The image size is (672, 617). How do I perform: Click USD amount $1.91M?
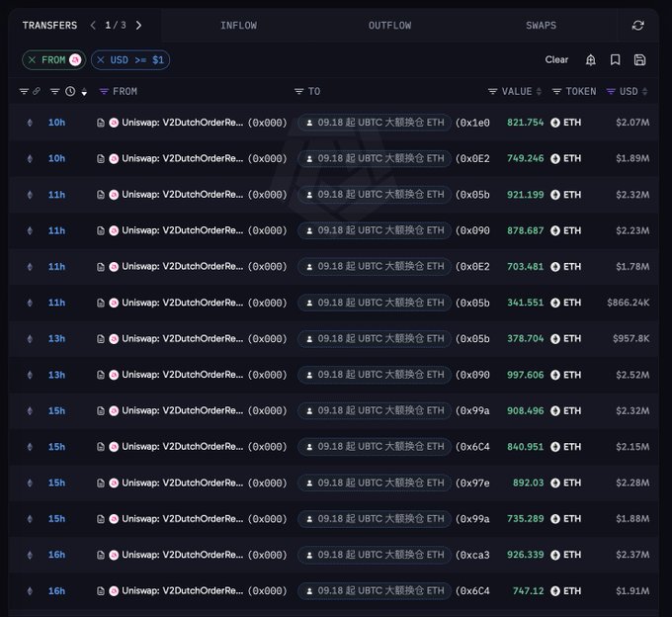(x=632, y=591)
